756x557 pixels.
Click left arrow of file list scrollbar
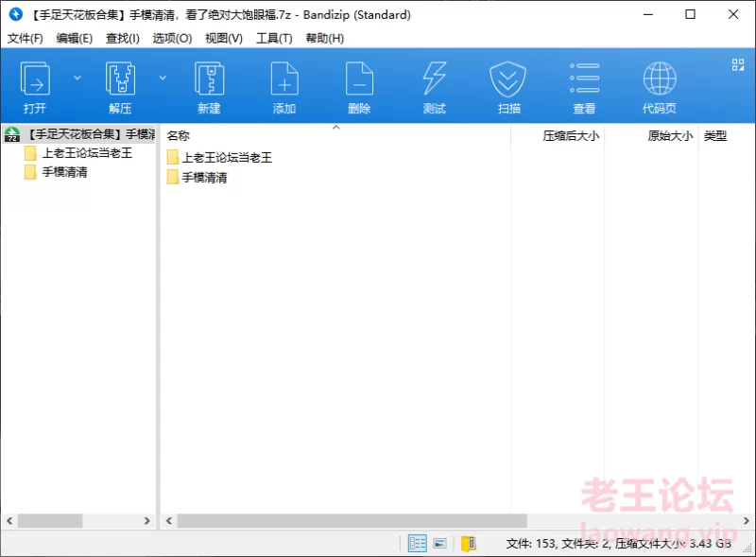169,521
